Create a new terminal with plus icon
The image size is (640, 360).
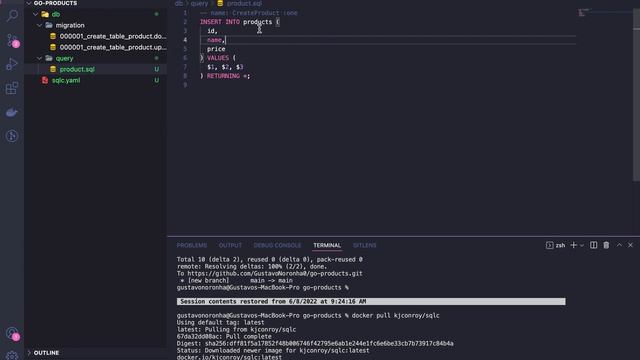(573, 245)
